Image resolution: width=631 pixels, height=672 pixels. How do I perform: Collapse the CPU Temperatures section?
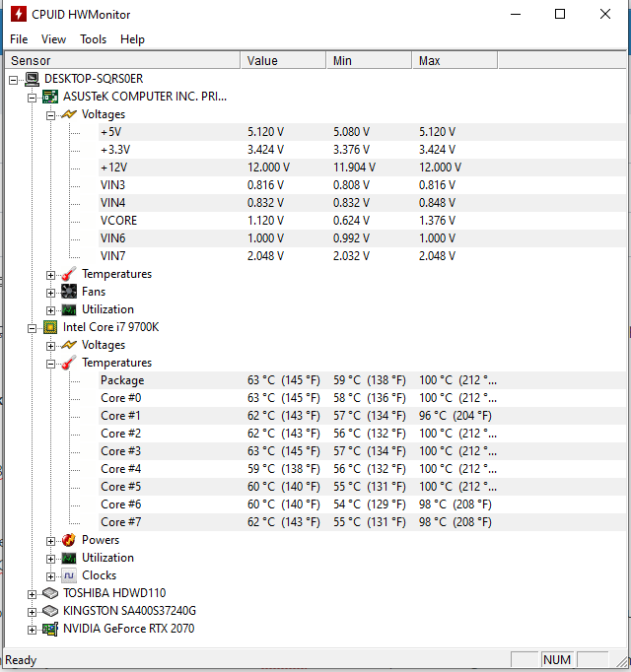50,364
